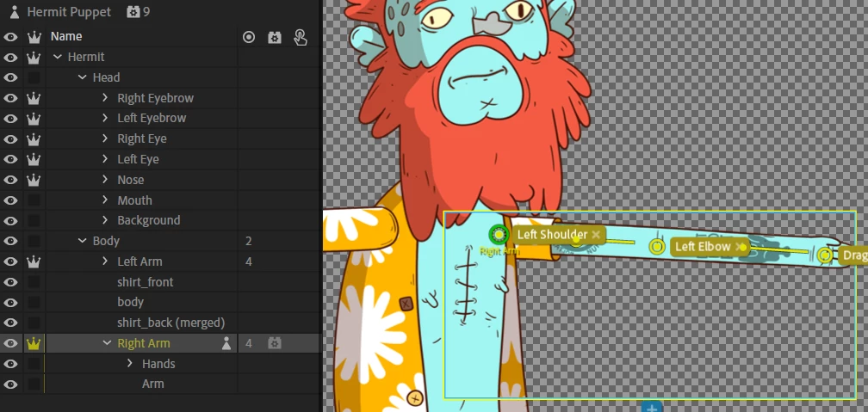Click the blue plus button below the selection box
This screenshot has width=868, height=412.
(652, 408)
